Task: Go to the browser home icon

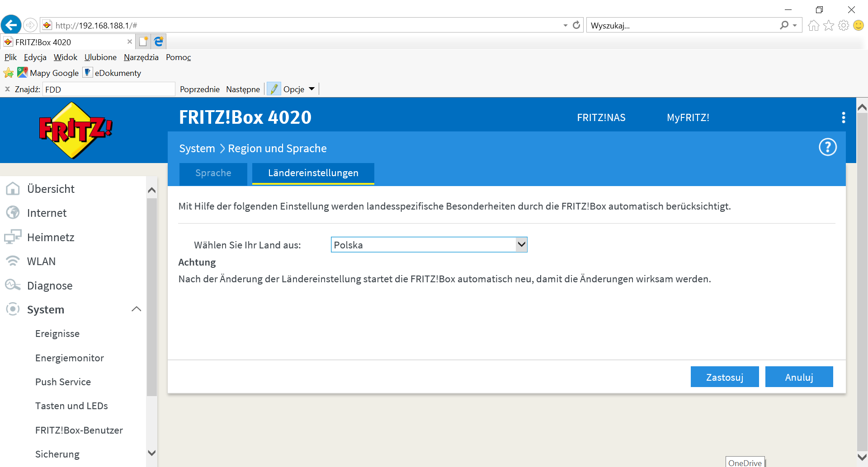Action: [814, 25]
